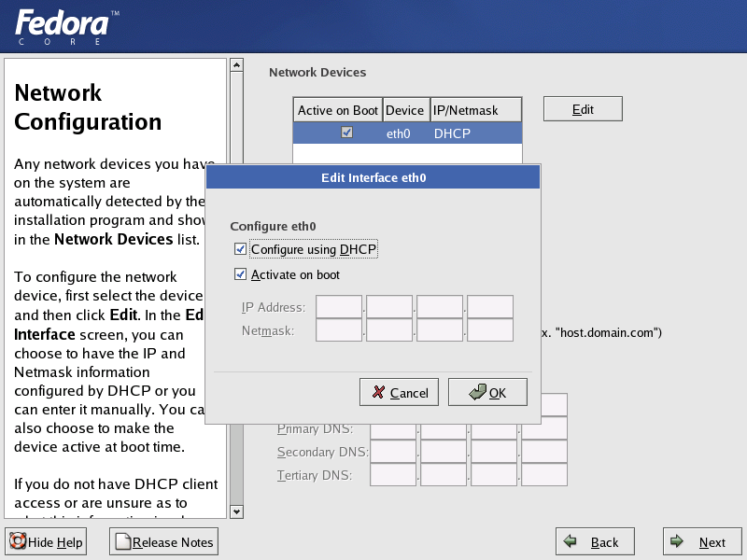Viewport: 747px width, 560px height.
Task: Click the help panel scroll up arrow
Action: tap(237, 64)
